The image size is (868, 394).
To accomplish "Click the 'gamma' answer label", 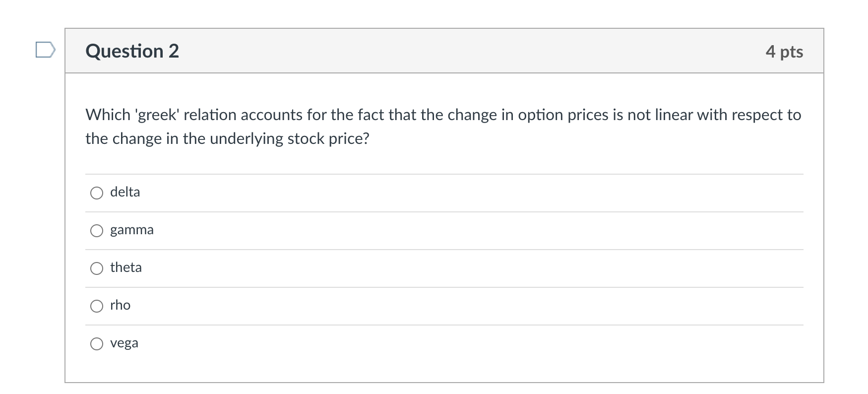I will 131,230.
